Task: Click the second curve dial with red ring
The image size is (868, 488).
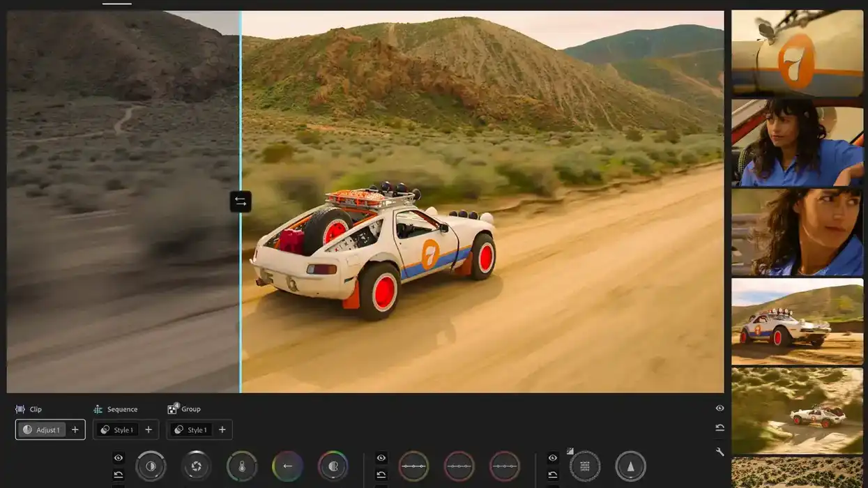Action: click(x=459, y=466)
